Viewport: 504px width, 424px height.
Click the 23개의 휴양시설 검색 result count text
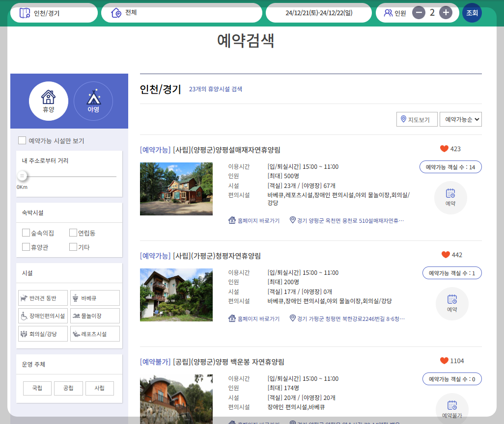pos(215,89)
